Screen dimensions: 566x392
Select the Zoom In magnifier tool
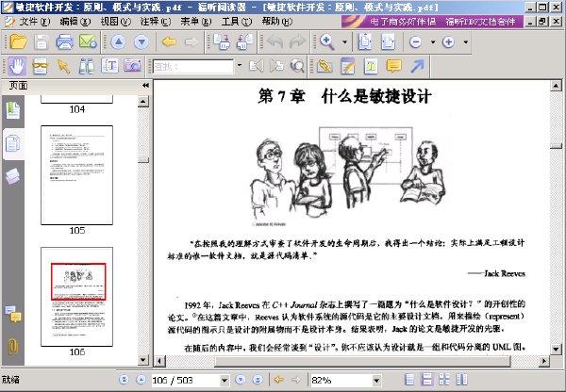[x=327, y=42]
